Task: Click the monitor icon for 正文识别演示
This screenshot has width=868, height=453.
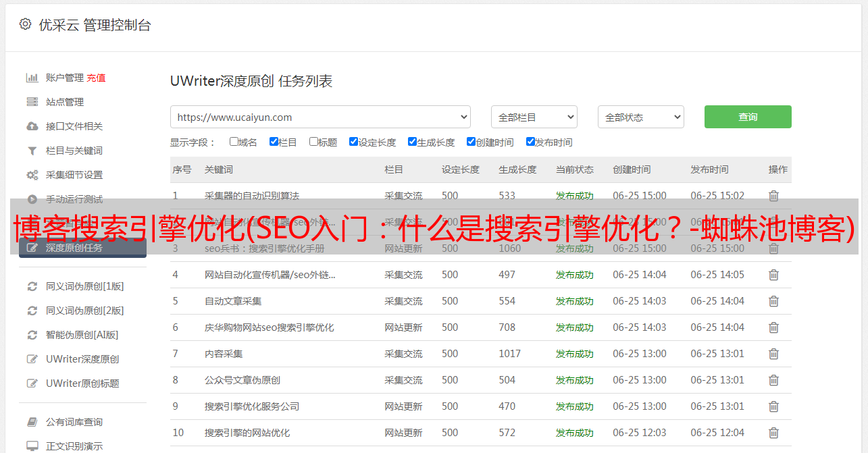Action: tap(32, 446)
